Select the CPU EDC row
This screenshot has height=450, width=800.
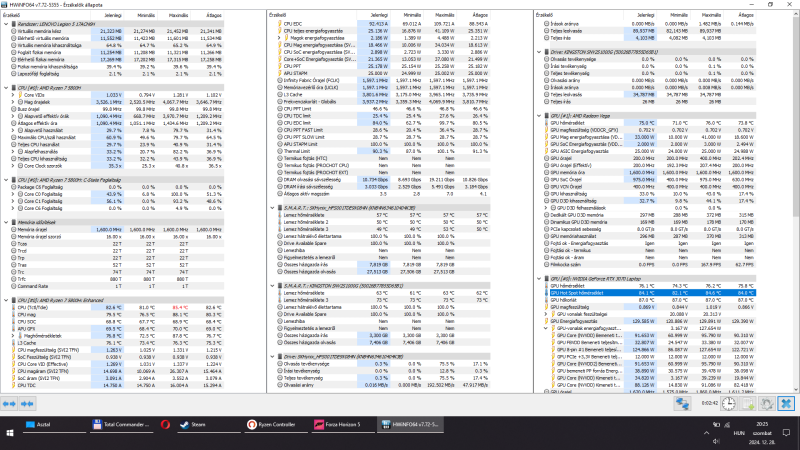click(383, 24)
